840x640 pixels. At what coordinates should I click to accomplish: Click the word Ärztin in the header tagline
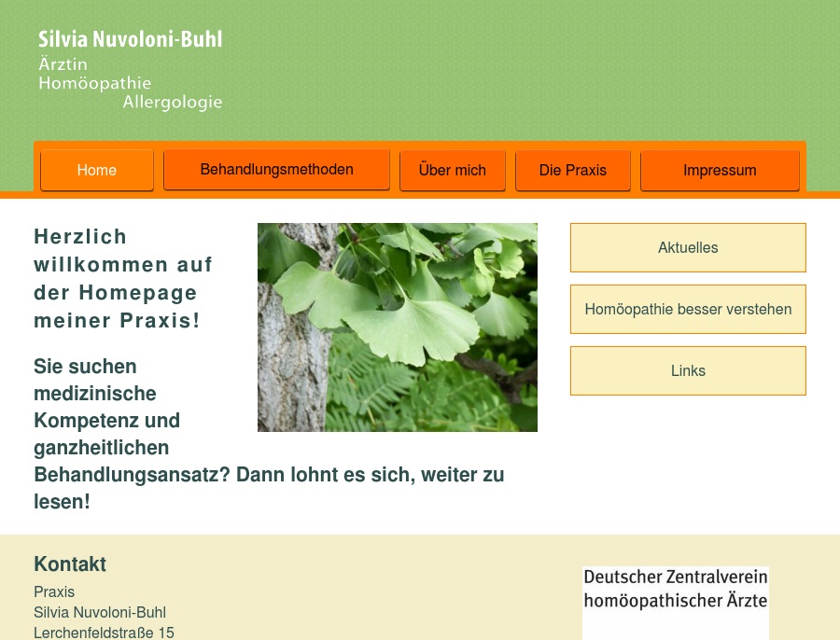(x=63, y=64)
